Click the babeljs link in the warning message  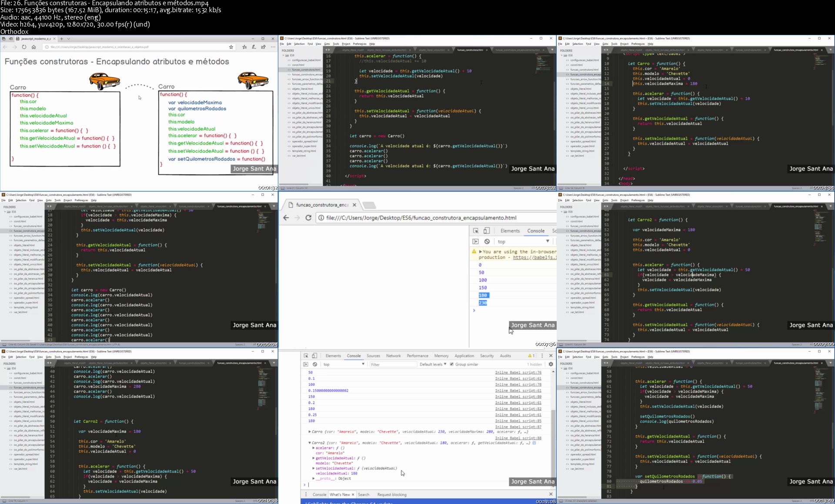tap(534, 257)
